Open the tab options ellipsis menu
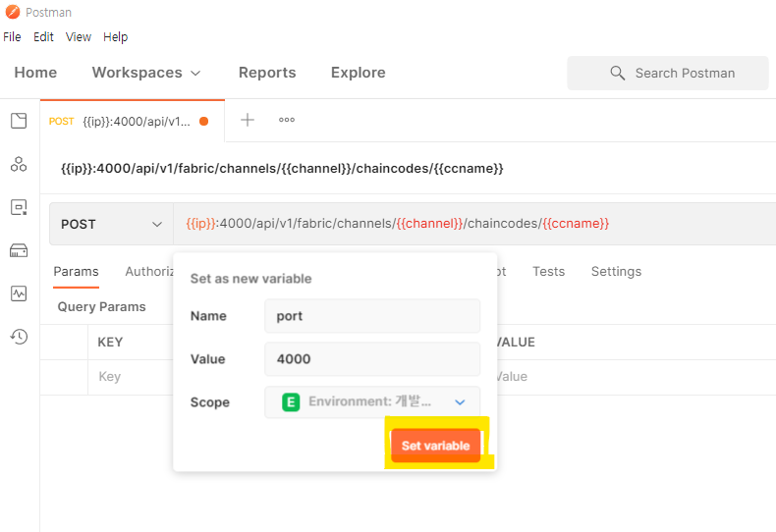 pos(287,120)
